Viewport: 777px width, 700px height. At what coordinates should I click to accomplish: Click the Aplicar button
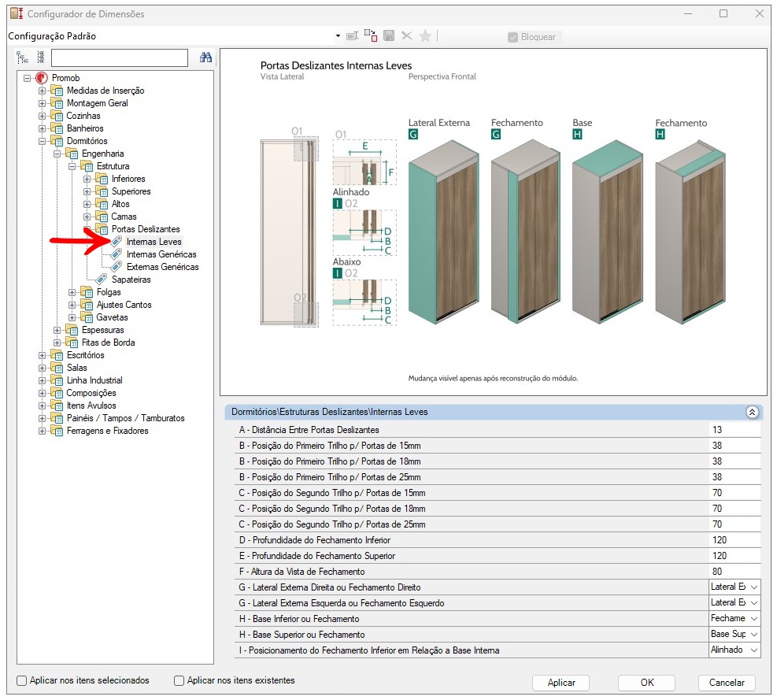click(x=561, y=683)
